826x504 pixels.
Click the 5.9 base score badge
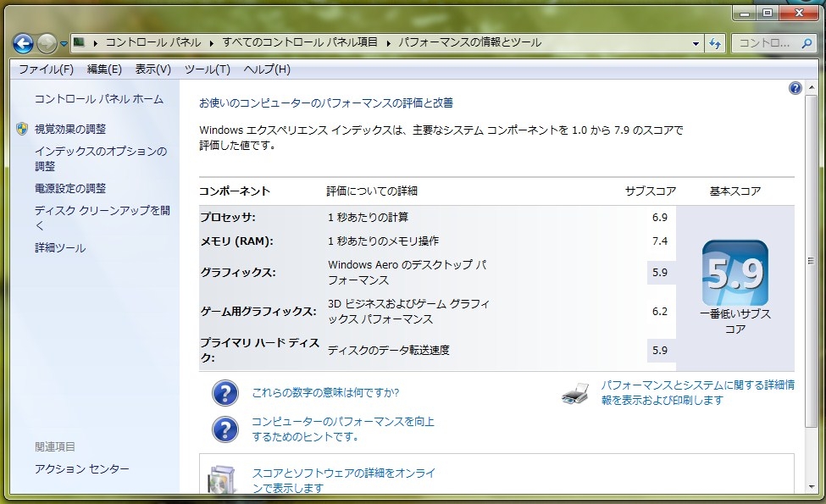[735, 273]
